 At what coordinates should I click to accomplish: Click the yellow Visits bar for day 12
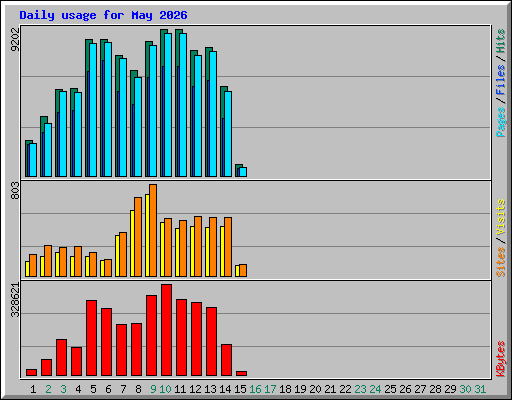coord(192,251)
